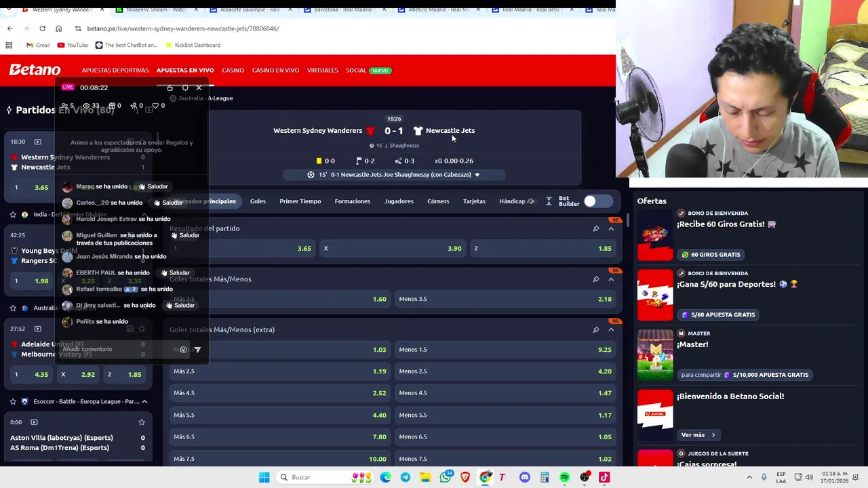Toggle the Bet Builder switch
The width and height of the screenshot is (868, 488).
(598, 201)
